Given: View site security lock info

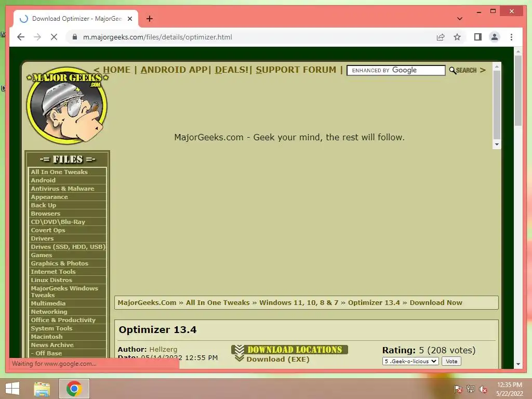Looking at the screenshot, I should (x=75, y=37).
